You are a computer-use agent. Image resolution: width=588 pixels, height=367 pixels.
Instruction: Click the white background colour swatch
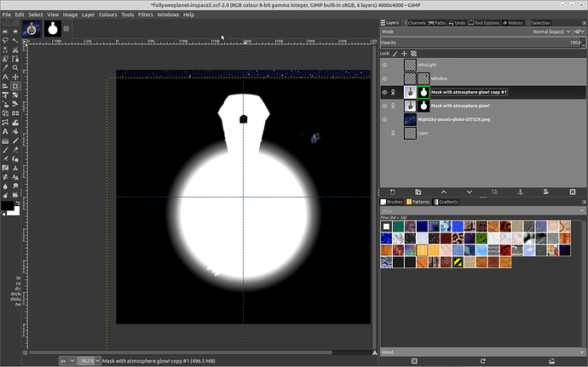point(15,212)
